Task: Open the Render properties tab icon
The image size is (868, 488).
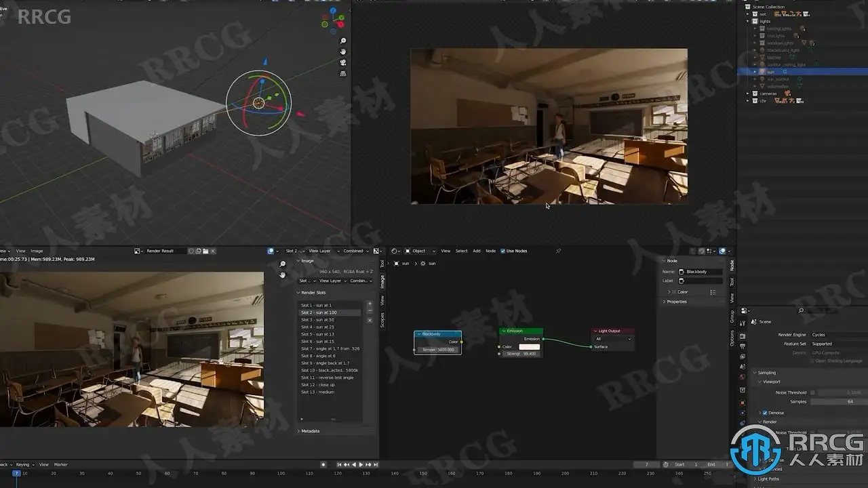Action: tap(743, 335)
